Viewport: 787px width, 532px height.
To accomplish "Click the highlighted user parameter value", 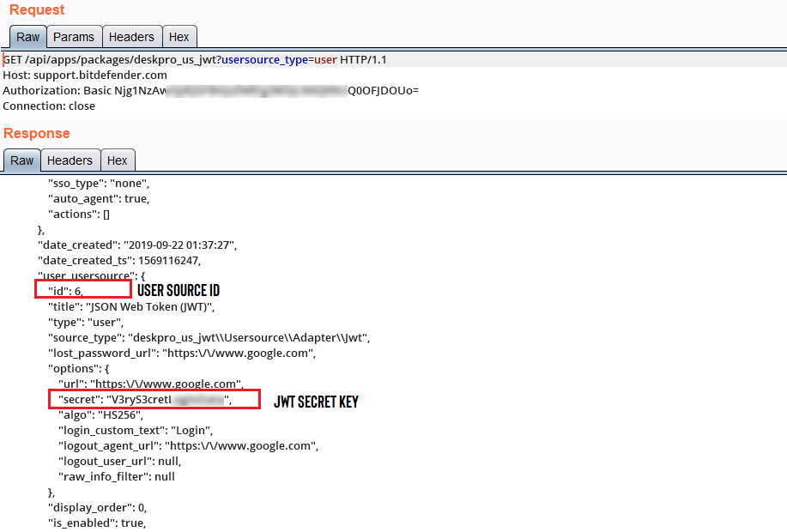I will [324, 60].
